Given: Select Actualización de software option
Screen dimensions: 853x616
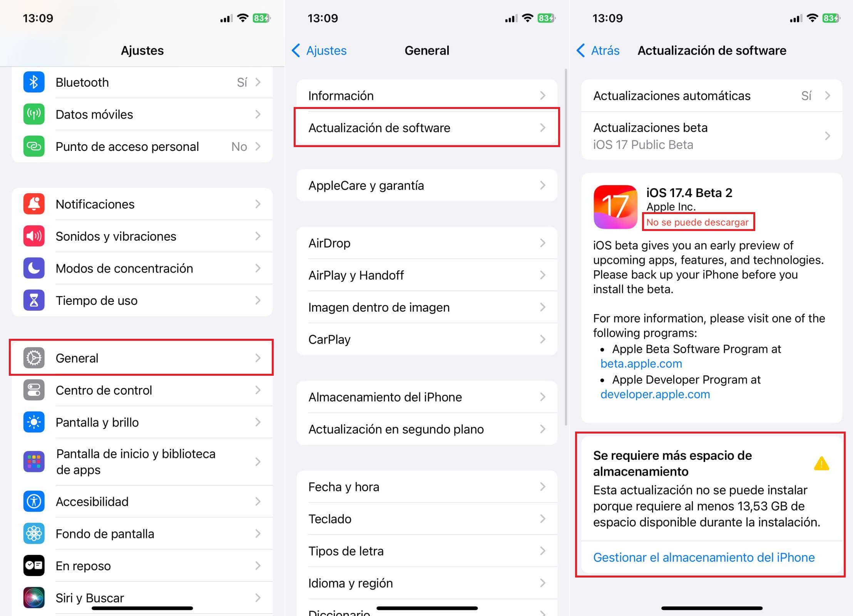Looking at the screenshot, I should pos(426,128).
